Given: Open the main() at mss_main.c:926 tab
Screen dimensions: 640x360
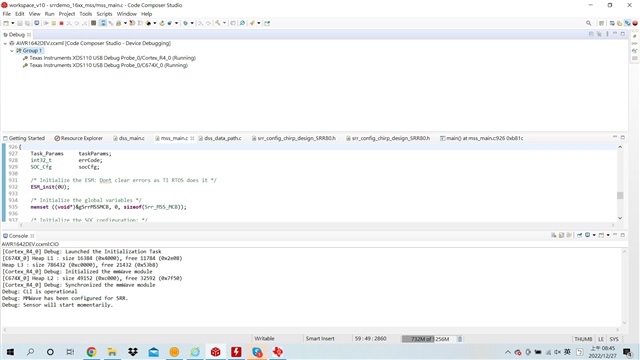Looking at the screenshot, I should tap(482, 138).
